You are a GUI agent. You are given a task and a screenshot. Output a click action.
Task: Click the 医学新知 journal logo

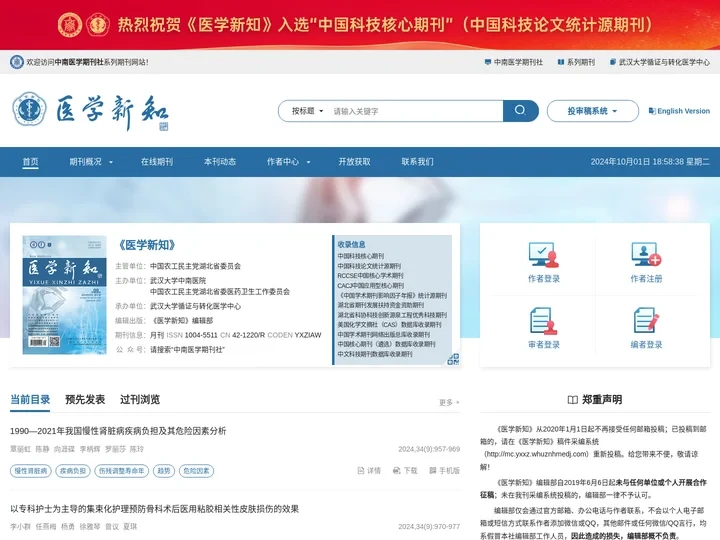(x=90, y=111)
